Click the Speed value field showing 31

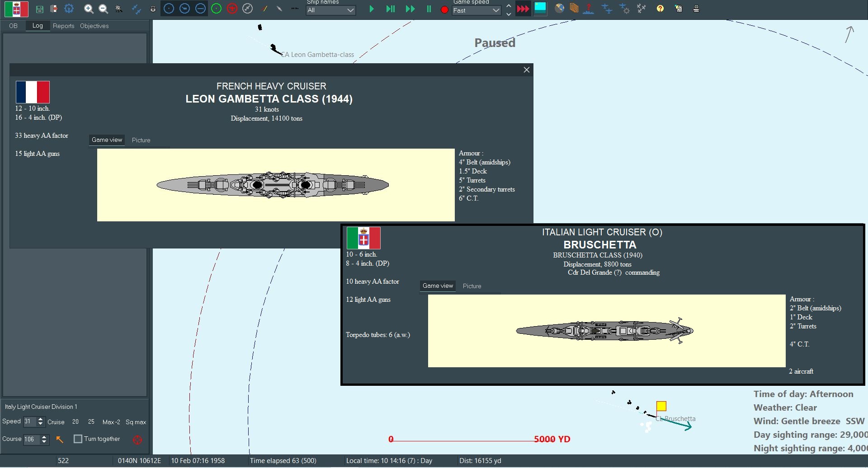pos(29,421)
